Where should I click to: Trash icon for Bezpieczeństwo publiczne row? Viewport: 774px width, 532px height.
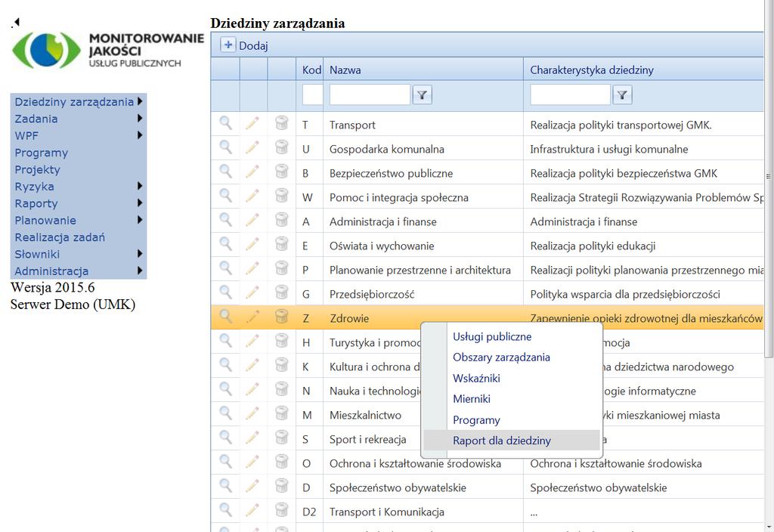[x=281, y=172]
